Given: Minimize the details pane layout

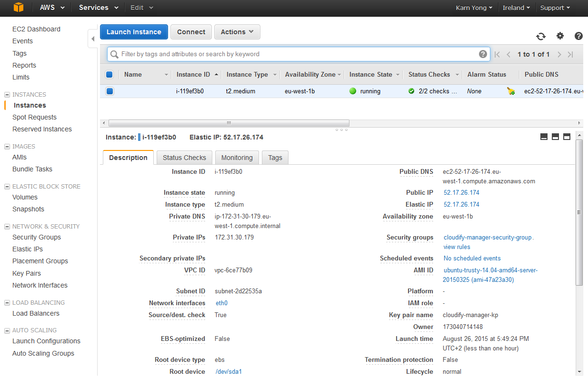Looking at the screenshot, I should [544, 137].
